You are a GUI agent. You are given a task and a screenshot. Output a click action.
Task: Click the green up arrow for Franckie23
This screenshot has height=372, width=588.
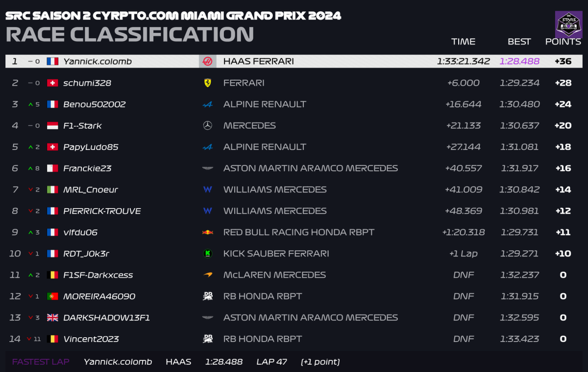[30, 168]
